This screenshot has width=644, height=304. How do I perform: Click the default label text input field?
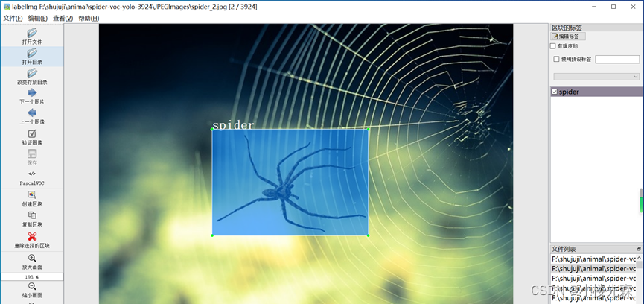pyautogui.click(x=617, y=59)
